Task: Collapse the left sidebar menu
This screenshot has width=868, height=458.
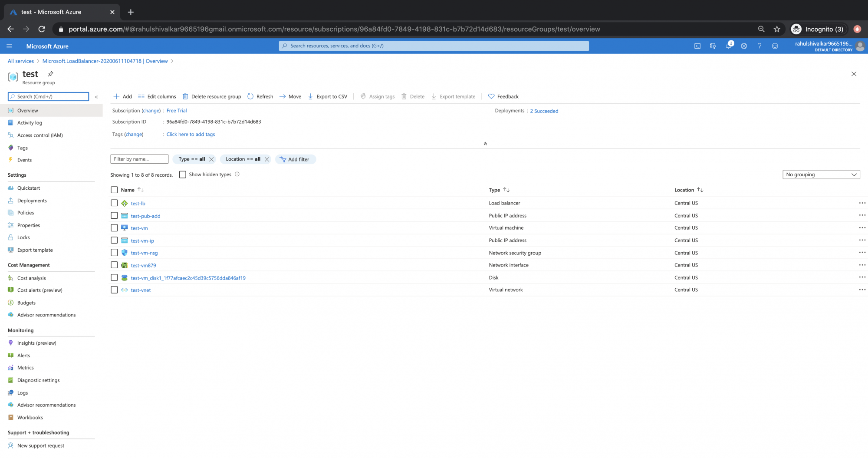Action: point(96,97)
